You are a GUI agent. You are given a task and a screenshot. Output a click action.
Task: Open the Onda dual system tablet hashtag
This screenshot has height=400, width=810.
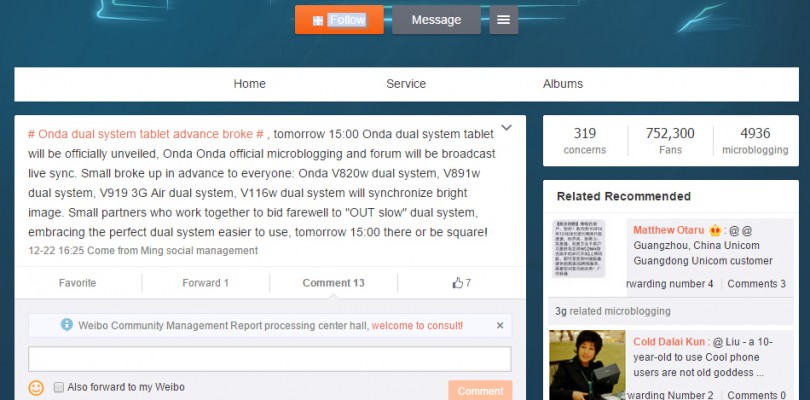tap(146, 134)
